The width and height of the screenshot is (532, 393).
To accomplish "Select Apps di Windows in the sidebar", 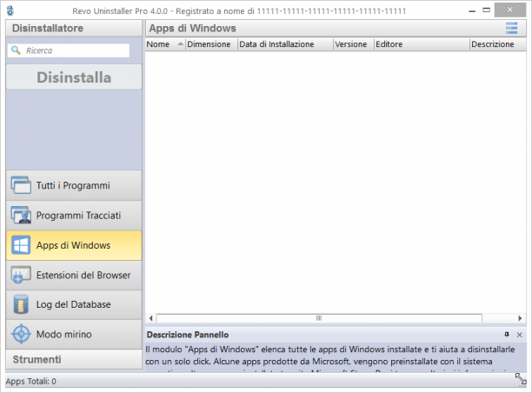I will pyautogui.click(x=74, y=245).
